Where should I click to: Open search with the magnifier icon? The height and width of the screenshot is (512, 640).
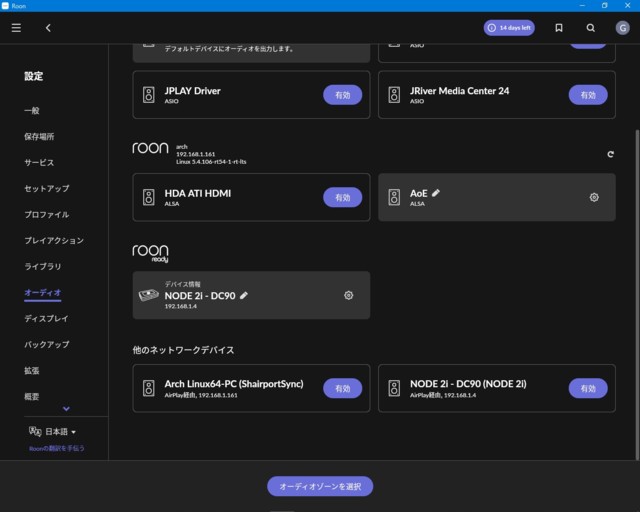590,28
